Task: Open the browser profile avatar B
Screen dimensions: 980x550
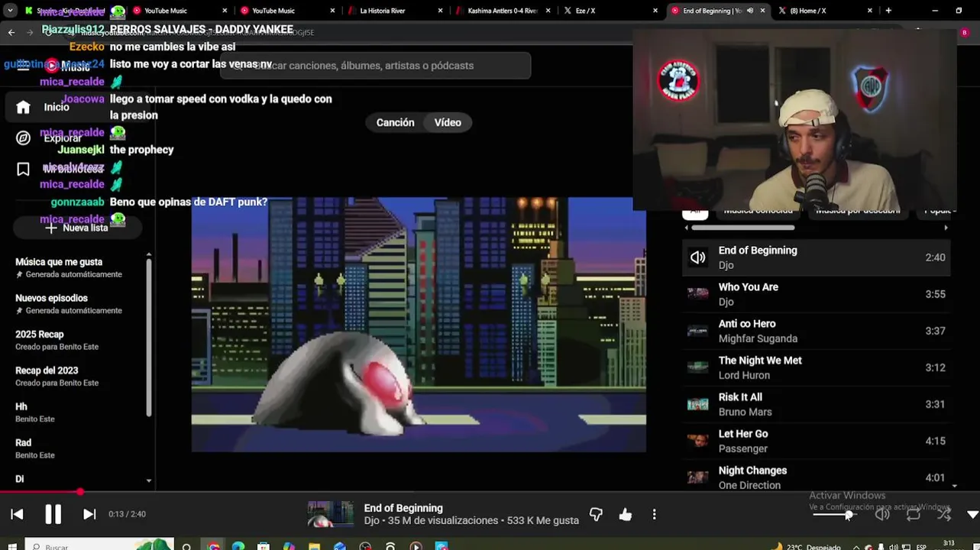Action: [x=965, y=33]
